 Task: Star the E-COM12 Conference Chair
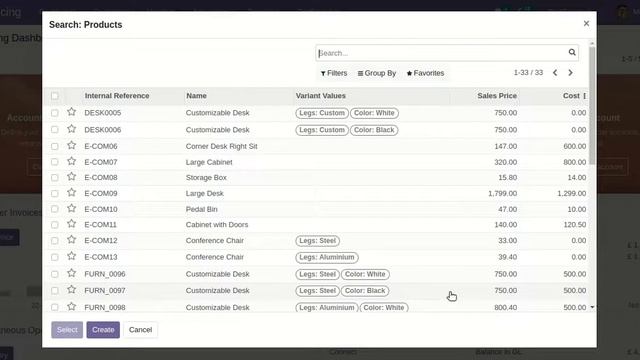(71, 240)
